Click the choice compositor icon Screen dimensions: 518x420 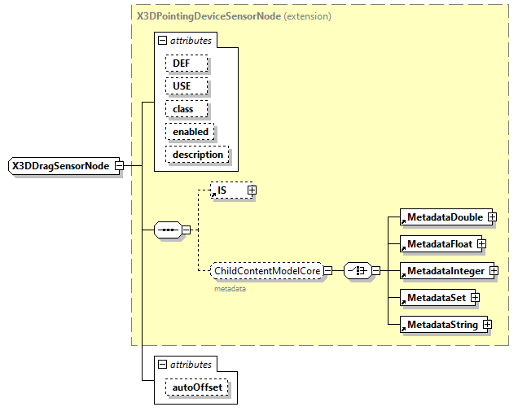[x=358, y=270]
